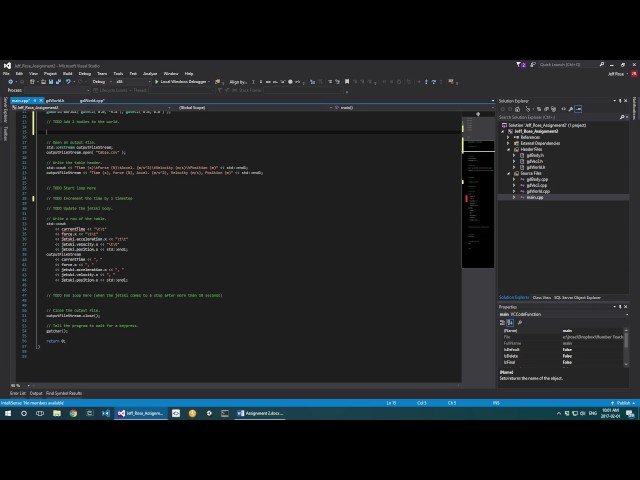Click the Collapse All icon in Solution Explorer

546,109
